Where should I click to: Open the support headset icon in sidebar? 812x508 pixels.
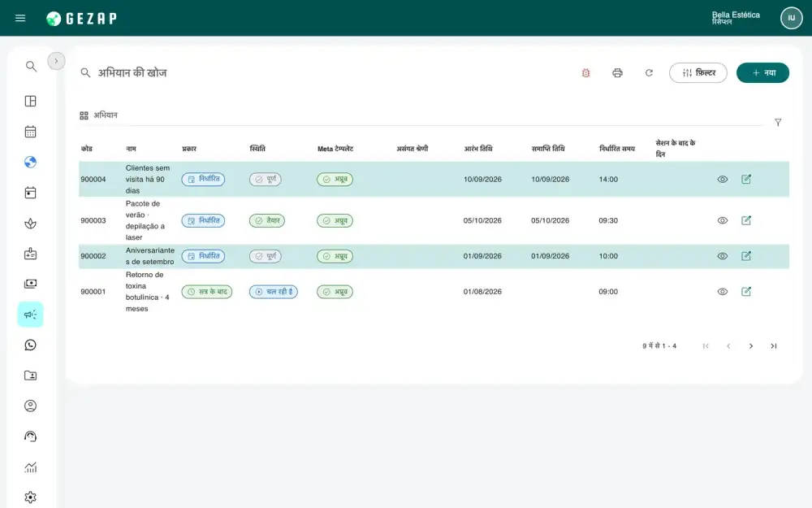31,436
